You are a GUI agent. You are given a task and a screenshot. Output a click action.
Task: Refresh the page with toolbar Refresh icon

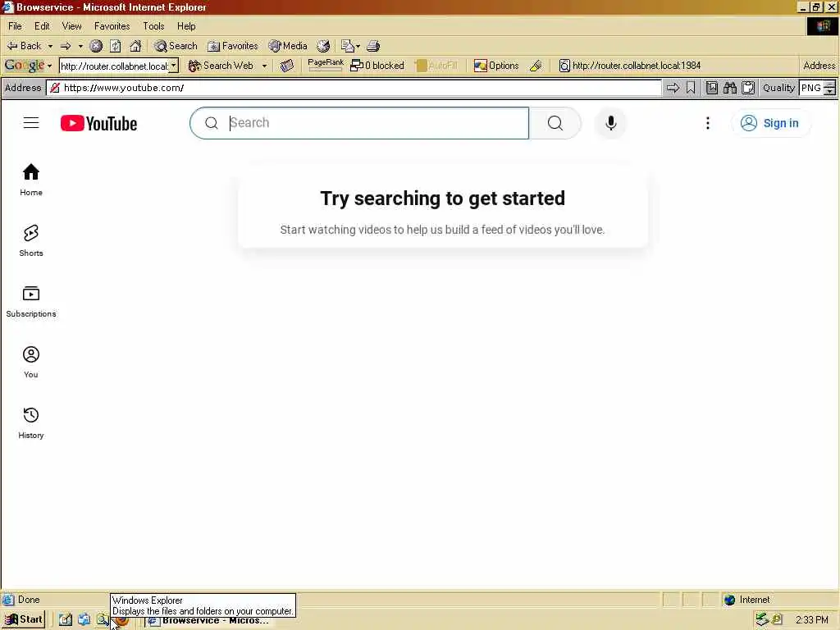coord(115,46)
